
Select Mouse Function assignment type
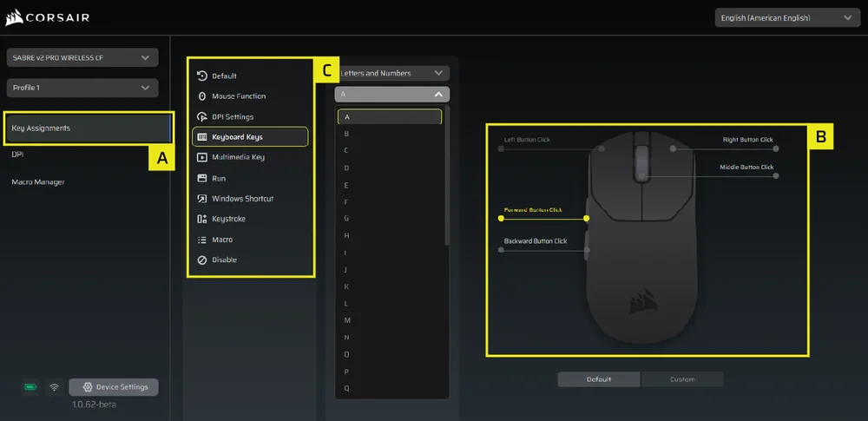239,96
